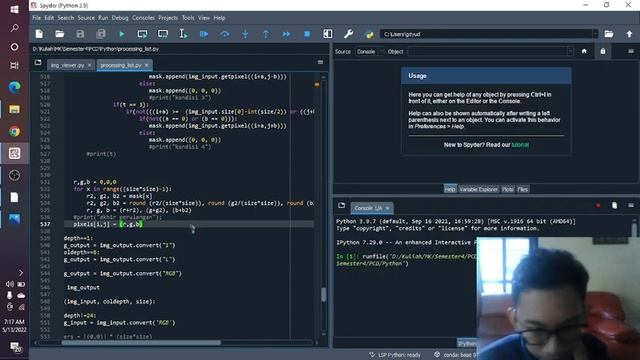Open console pane options hamburger menu
The height and width of the screenshot is (360, 640).
(x=631, y=206)
